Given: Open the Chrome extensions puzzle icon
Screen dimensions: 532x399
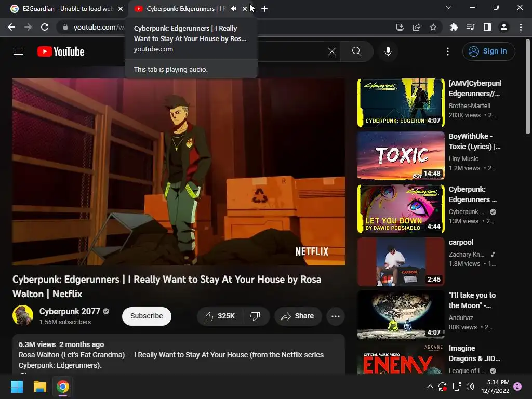Looking at the screenshot, I should (x=454, y=27).
